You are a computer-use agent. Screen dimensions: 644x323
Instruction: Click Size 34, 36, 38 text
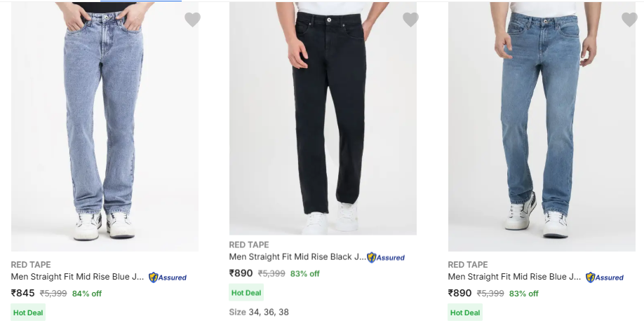259,312
